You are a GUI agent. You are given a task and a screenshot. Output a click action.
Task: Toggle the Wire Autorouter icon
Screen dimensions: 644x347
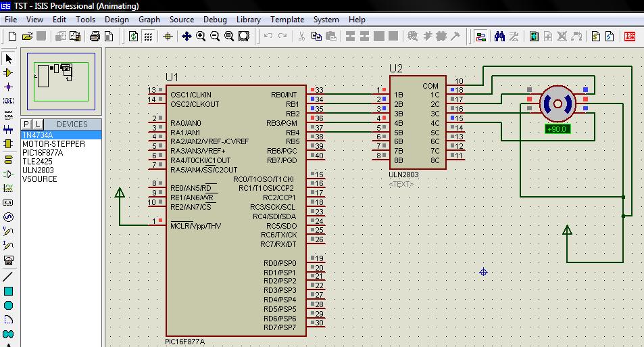click(x=480, y=36)
